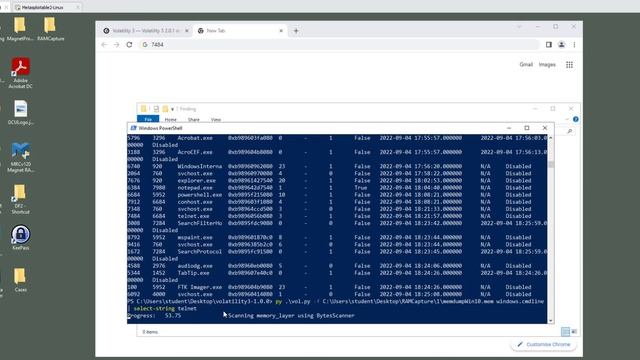
Task: Launch Adobe Acrobat DC desktop shortcut
Action: [x=20, y=73]
